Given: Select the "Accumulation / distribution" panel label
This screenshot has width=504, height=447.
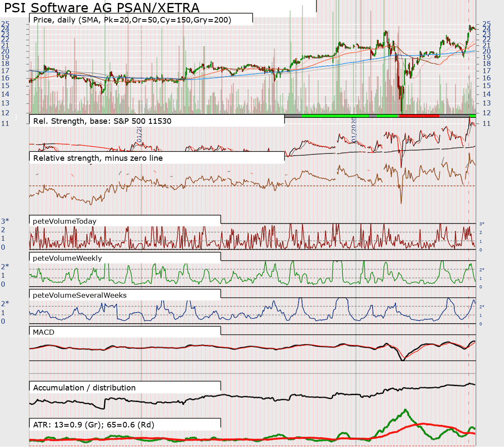Looking at the screenshot, I should coord(84,388).
